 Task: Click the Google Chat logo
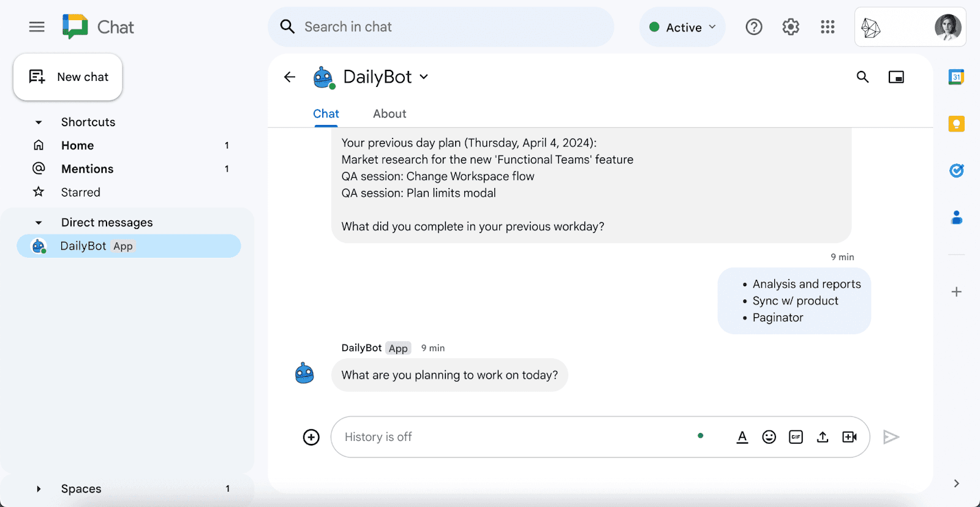point(75,27)
